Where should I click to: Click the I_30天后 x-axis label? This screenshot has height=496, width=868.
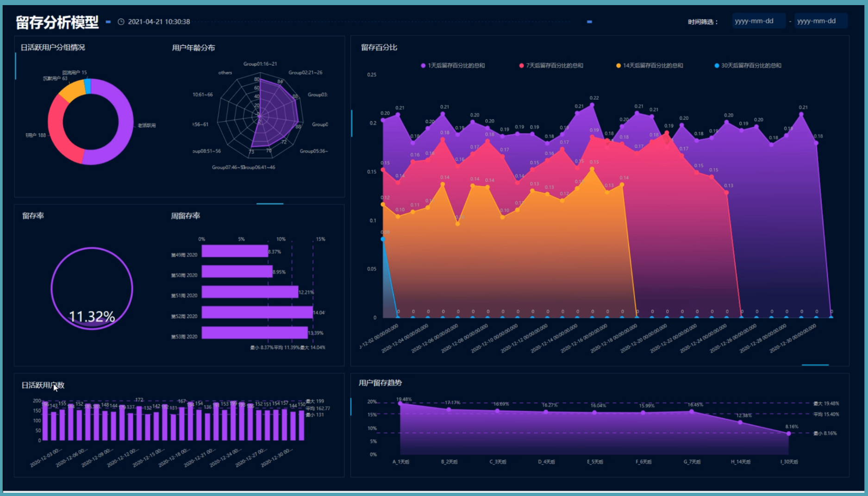tap(789, 462)
